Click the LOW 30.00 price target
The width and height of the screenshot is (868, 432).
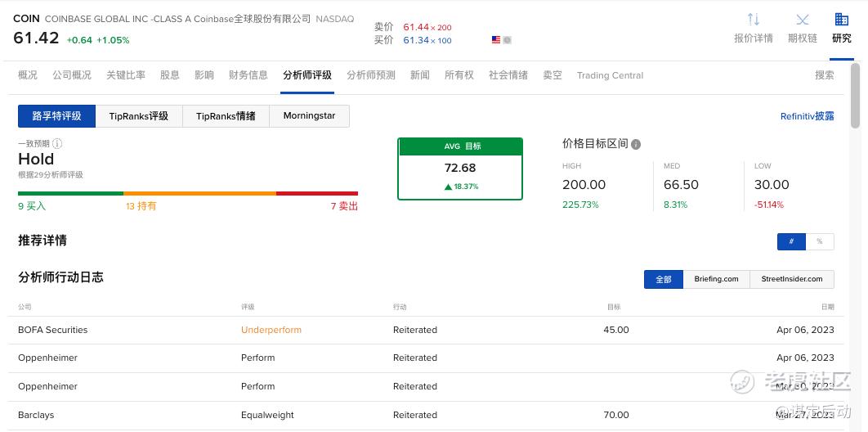tap(772, 185)
